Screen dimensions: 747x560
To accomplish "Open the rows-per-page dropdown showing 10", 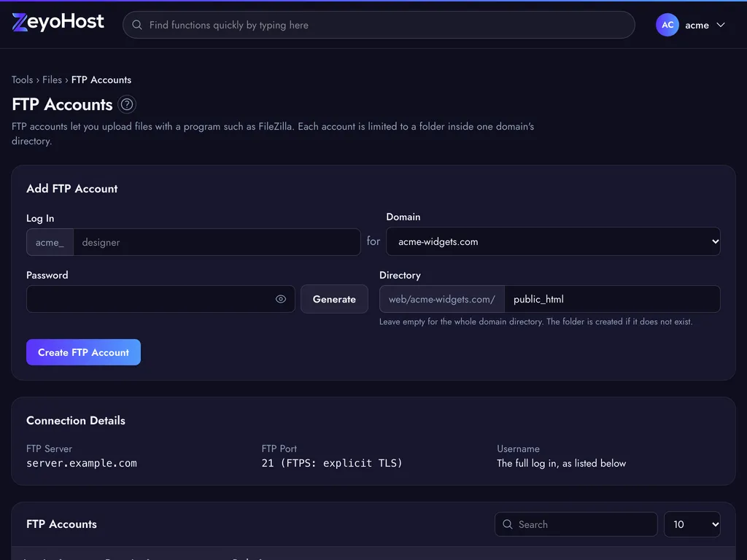I will (692, 524).
